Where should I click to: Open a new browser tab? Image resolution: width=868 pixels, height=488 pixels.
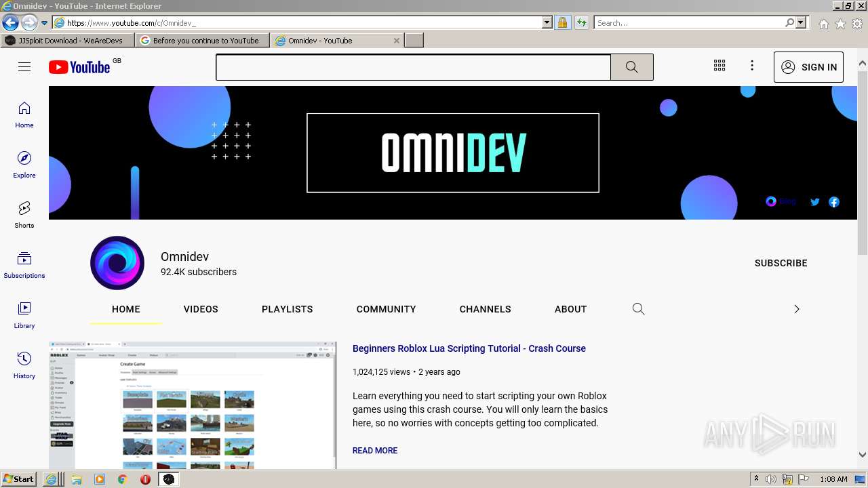pos(414,41)
